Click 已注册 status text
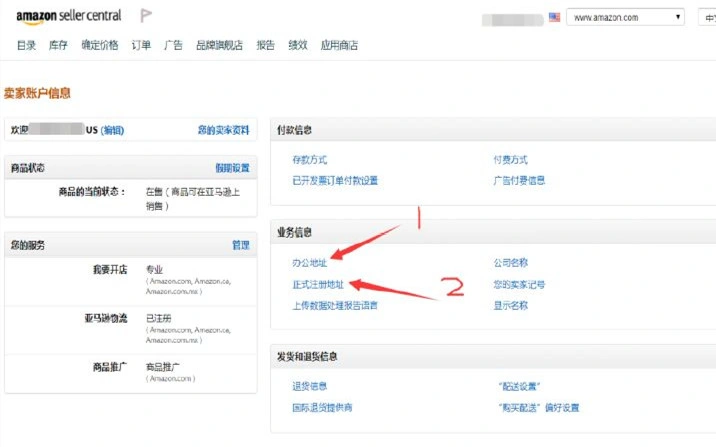716x447 pixels. [x=158, y=318]
